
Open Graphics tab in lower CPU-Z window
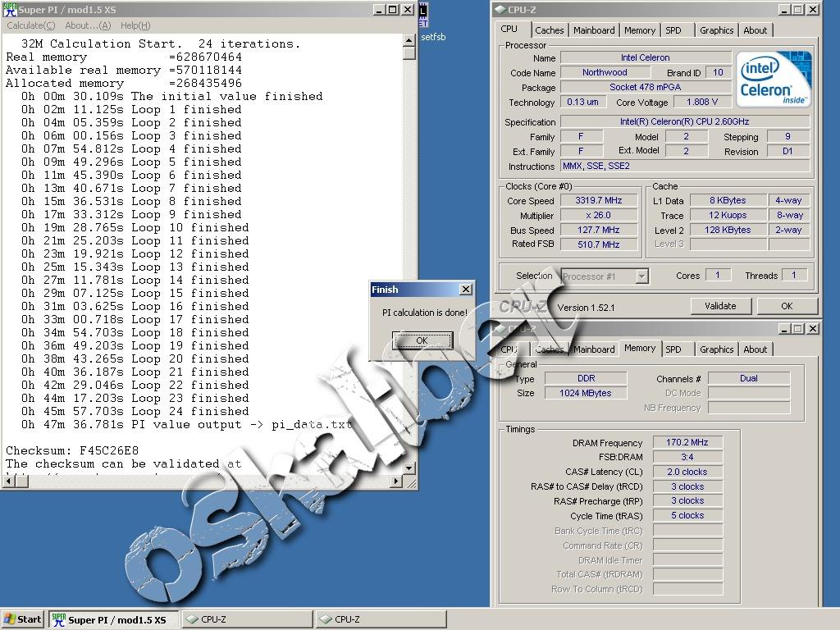click(716, 349)
